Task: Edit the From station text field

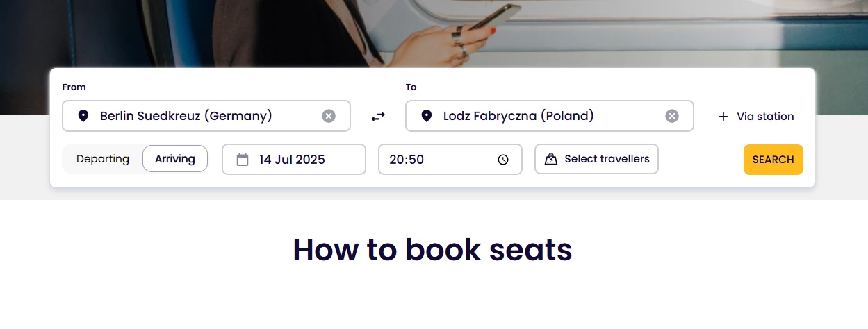Action: pos(202,116)
